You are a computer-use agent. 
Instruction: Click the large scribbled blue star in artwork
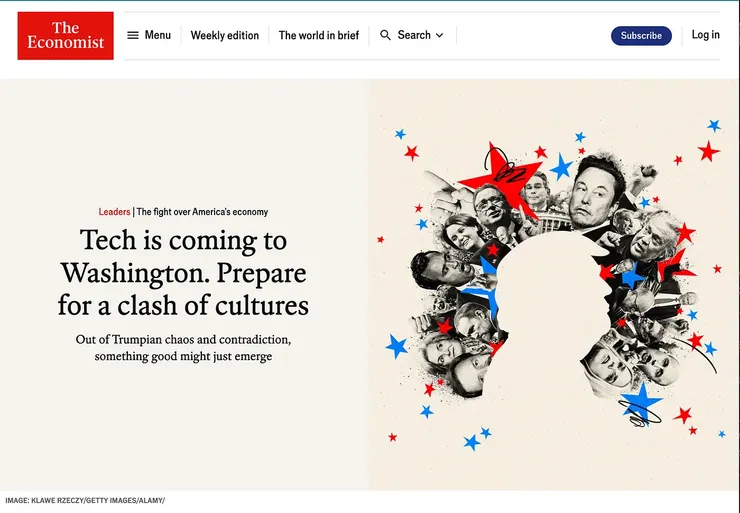tap(640, 403)
